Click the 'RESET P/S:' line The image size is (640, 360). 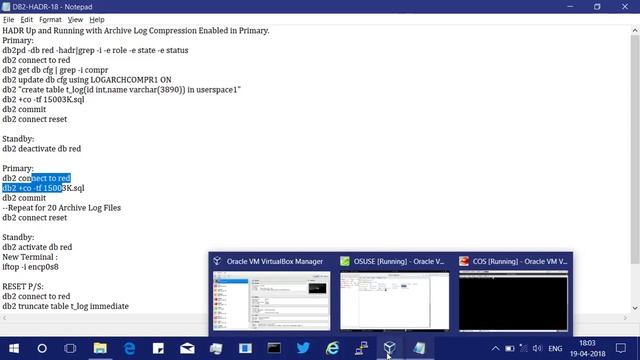[23, 286]
